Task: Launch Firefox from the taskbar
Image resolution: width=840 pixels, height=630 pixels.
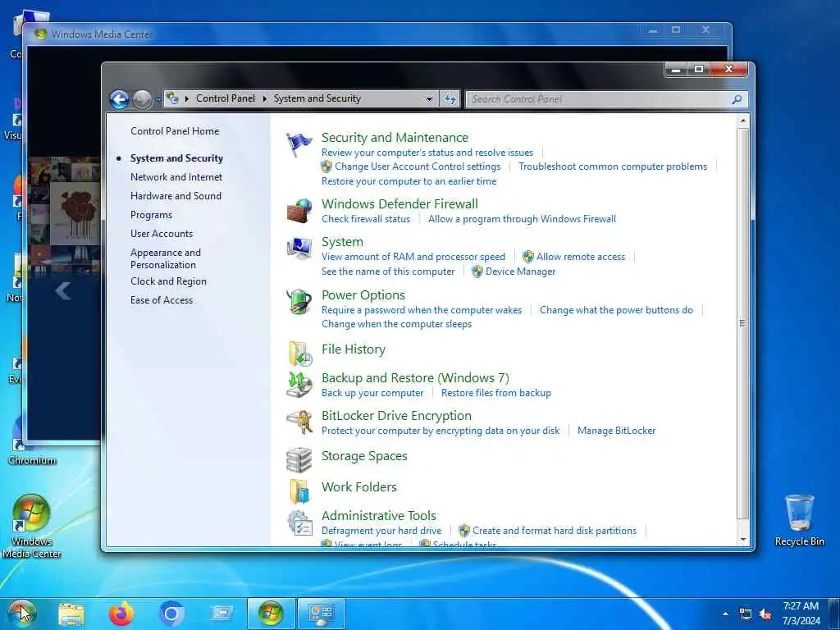Action: (121, 614)
